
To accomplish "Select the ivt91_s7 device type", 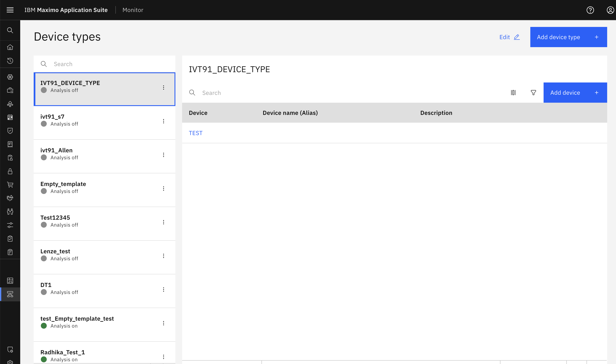I will (105, 123).
